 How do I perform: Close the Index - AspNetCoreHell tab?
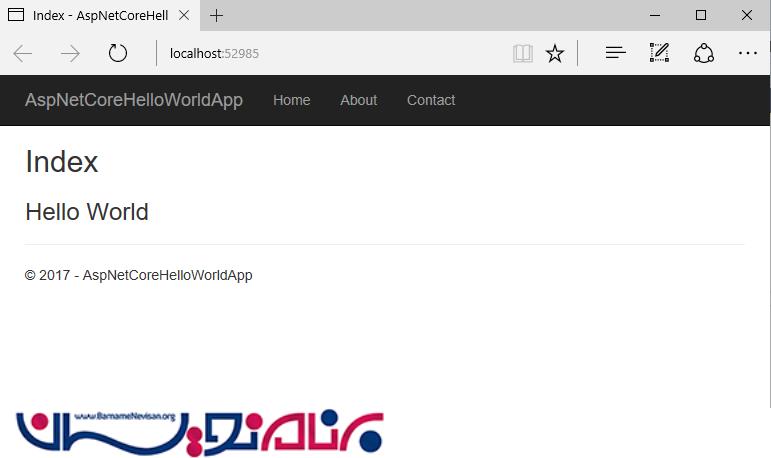click(185, 15)
